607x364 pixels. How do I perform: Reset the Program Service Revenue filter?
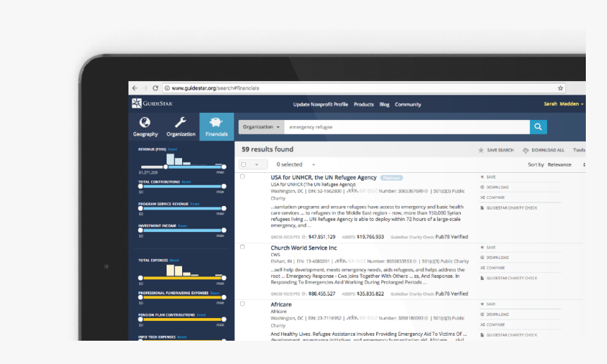pyautogui.click(x=195, y=204)
